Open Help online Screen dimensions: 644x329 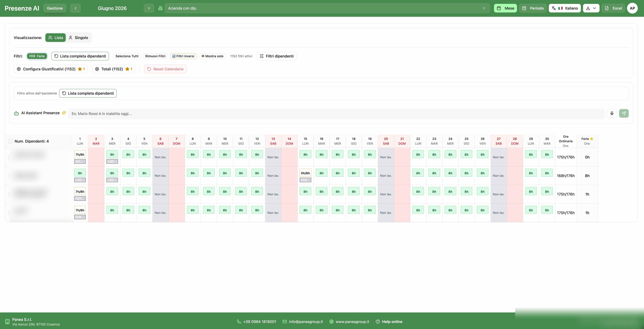[x=389, y=322]
